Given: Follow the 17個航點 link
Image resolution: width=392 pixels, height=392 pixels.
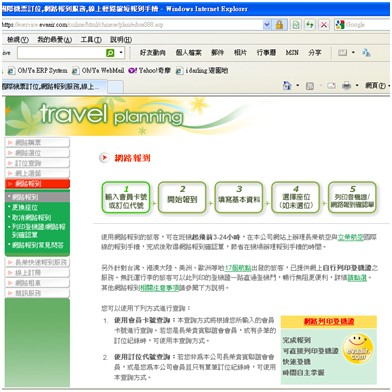Looking at the screenshot, I should [x=238, y=268].
